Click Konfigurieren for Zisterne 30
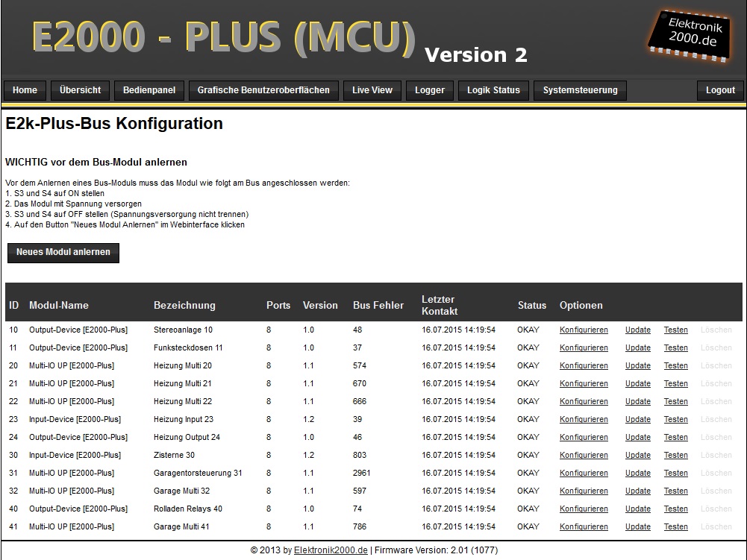The height and width of the screenshot is (560, 747). click(x=584, y=455)
